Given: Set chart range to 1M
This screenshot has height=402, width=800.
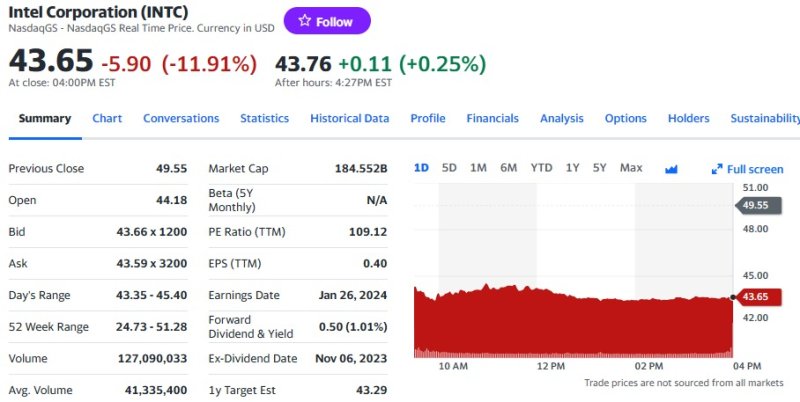Looking at the screenshot, I should pyautogui.click(x=478, y=168).
